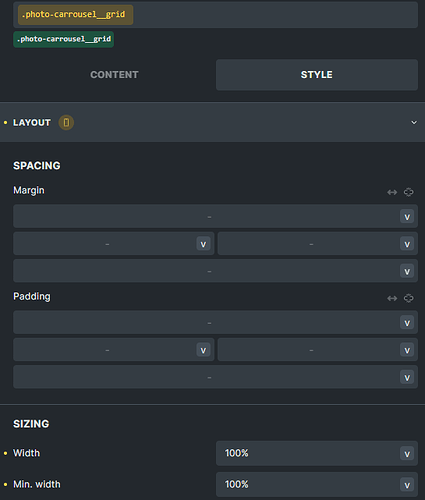This screenshot has width=425, height=500.
Task: Collapse the LAYOUT section chevron
Action: point(414,123)
